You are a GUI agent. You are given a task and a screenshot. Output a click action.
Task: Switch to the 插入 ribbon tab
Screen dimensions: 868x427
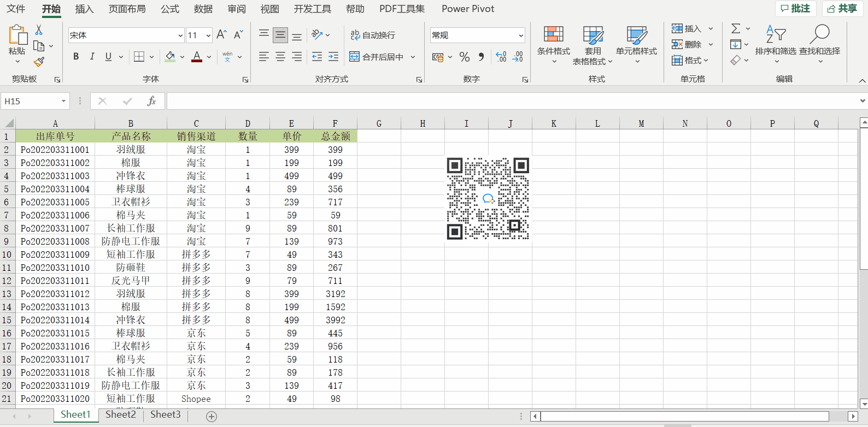[x=84, y=9]
